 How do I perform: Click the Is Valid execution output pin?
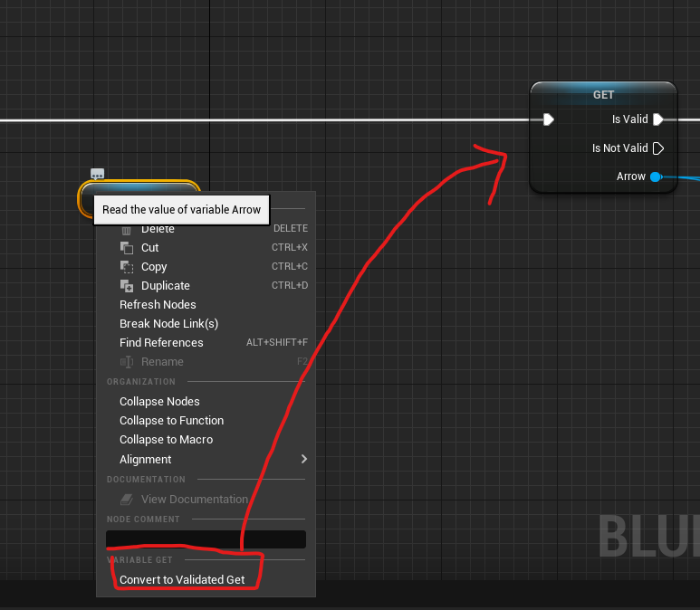(x=658, y=119)
